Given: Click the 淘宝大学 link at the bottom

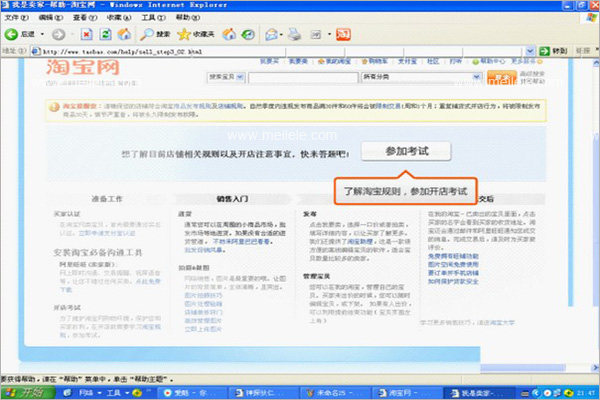Looking at the screenshot, I should coord(501,323).
